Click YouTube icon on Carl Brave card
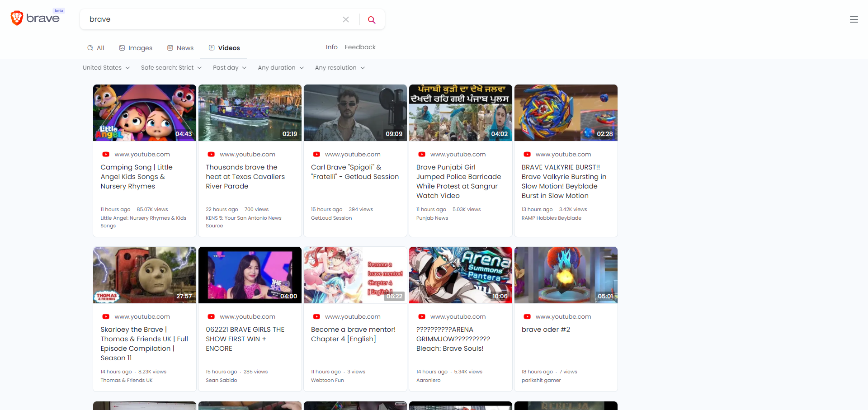Screen dimensions: 868x410 click(x=316, y=154)
